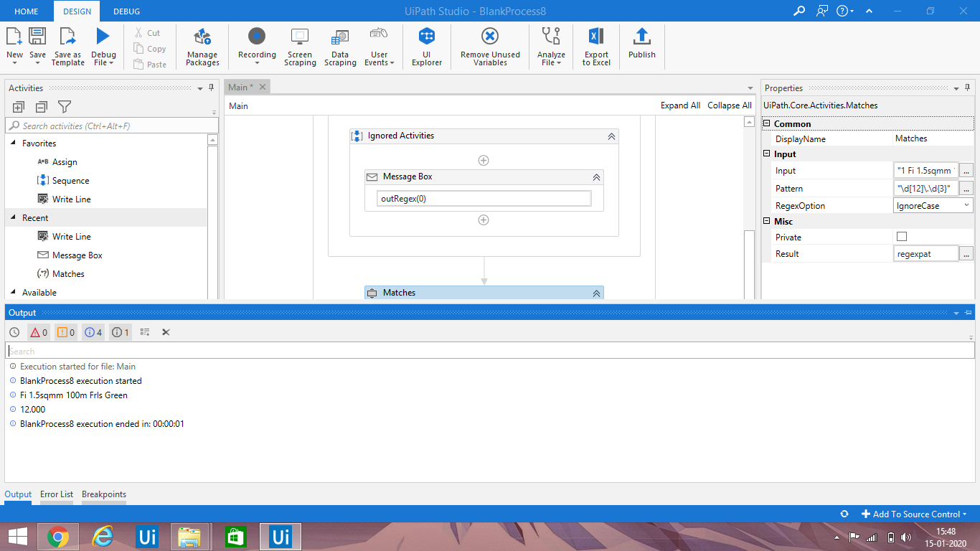Open the Breakpoints tab
Screen dimensions: 980x551
104,494
